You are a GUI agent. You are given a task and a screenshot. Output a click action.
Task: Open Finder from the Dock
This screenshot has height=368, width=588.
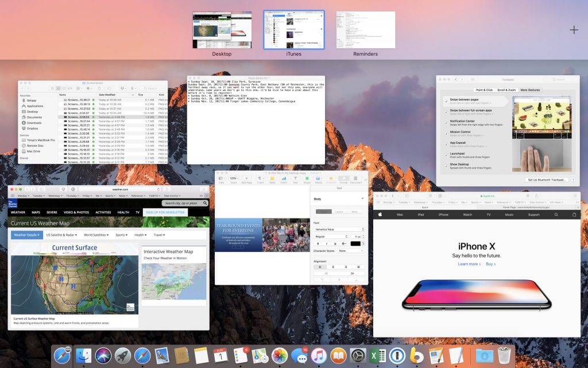click(x=83, y=356)
